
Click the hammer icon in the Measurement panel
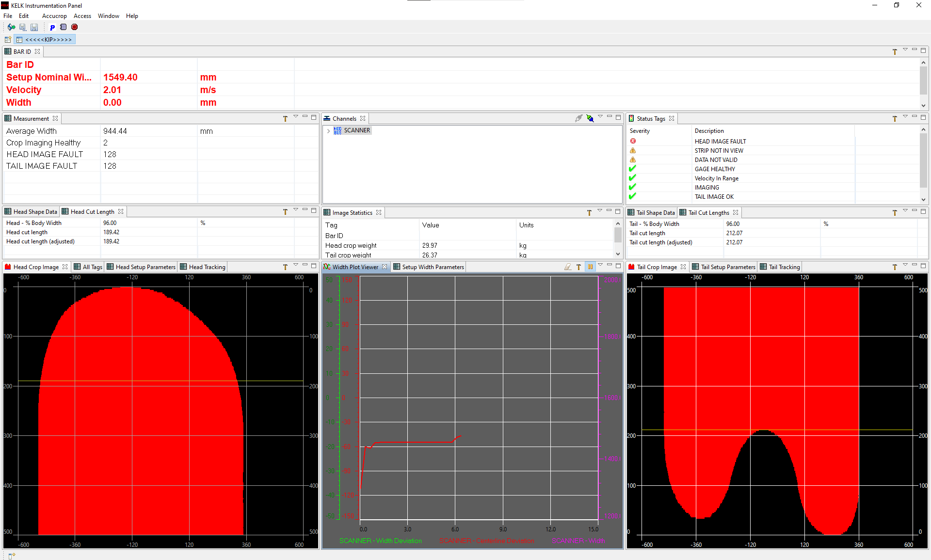(x=285, y=118)
